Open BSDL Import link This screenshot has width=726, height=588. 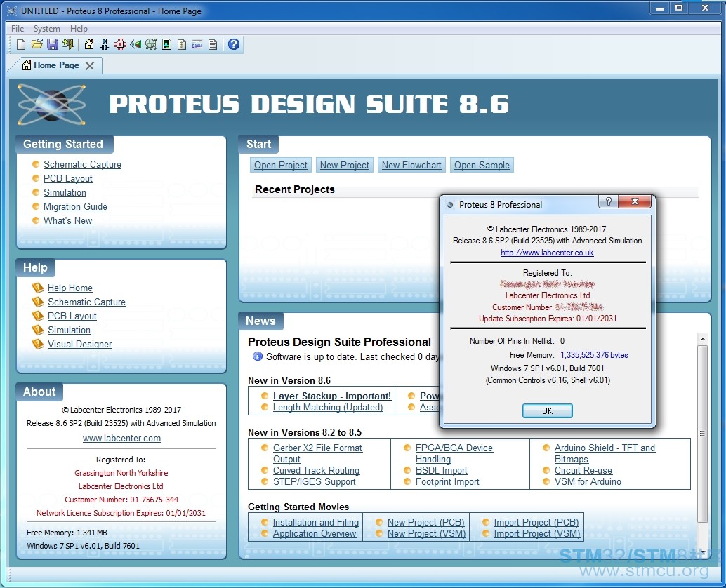(441, 471)
